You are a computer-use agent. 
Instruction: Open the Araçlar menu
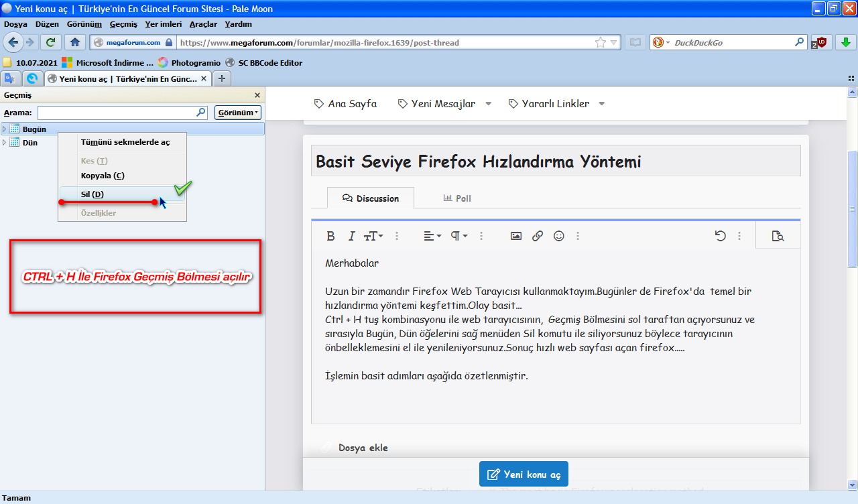pyautogui.click(x=203, y=24)
